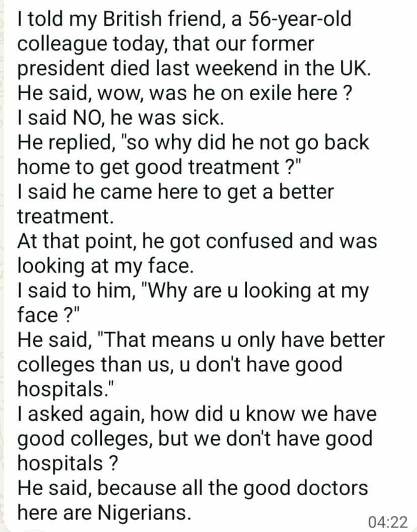
Task: Click the line "colleges than us, u don't have good"
Action: (180, 365)
